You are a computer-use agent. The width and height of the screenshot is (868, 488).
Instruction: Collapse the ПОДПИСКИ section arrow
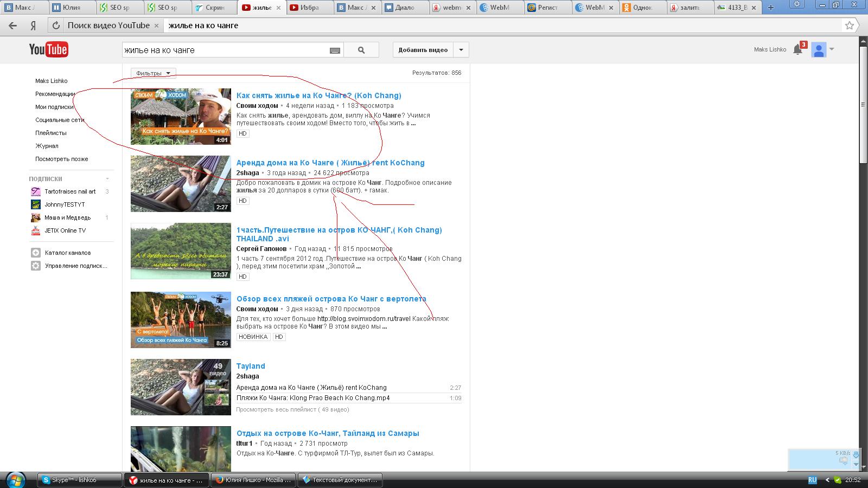(107, 178)
